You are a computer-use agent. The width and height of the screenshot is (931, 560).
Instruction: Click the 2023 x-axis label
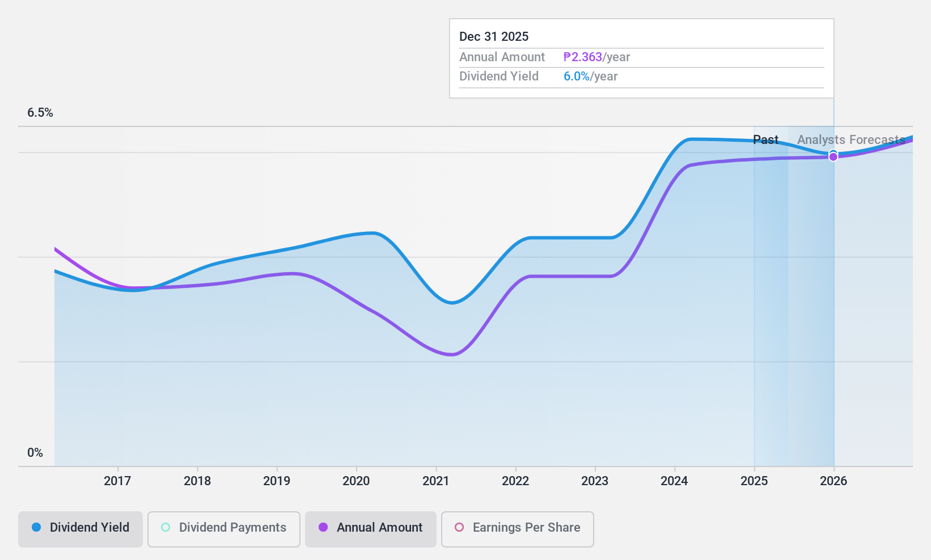[595, 481]
